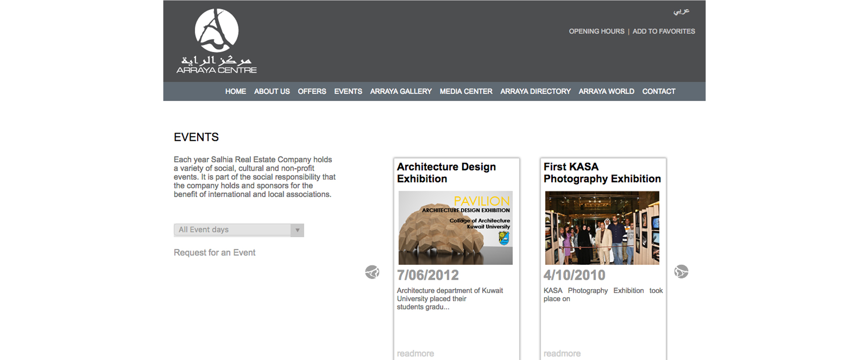Click the Salhia Real Estate intro paragraph
Screen dimensions: 868x360
point(255,177)
